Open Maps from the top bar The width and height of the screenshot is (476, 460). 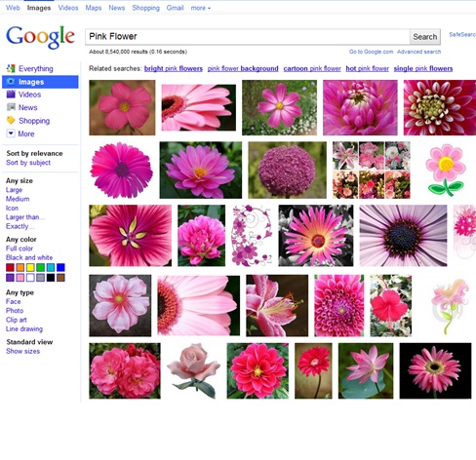tap(94, 8)
